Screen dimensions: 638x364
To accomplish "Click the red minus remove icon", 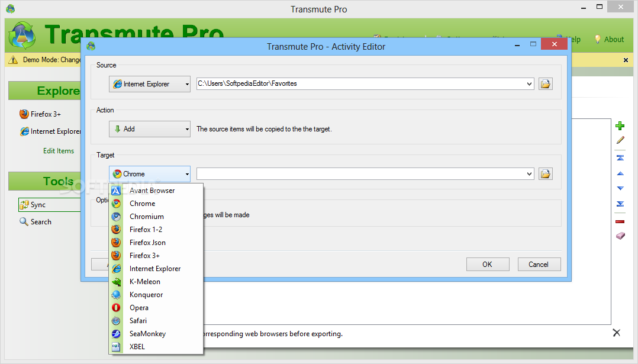I will coord(620,221).
